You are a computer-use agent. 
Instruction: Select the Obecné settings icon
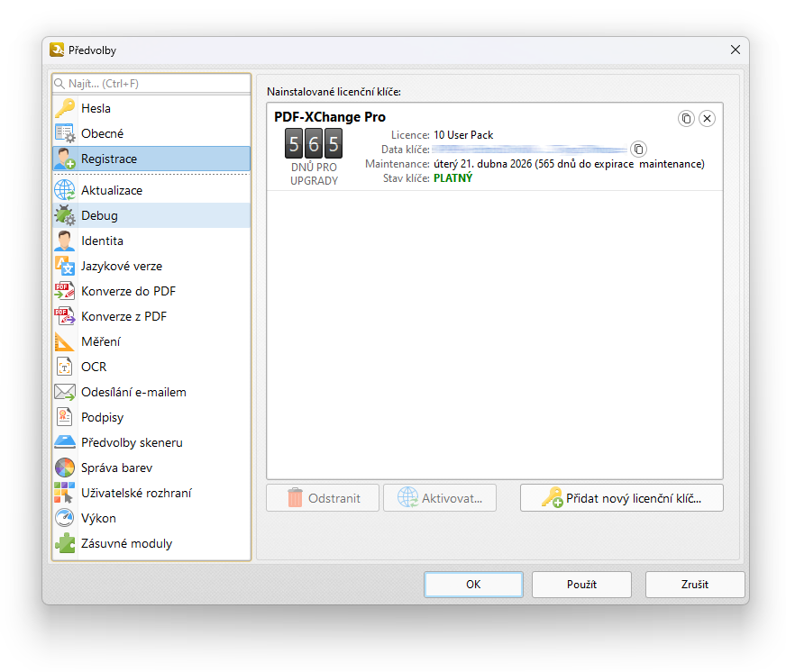coord(65,133)
